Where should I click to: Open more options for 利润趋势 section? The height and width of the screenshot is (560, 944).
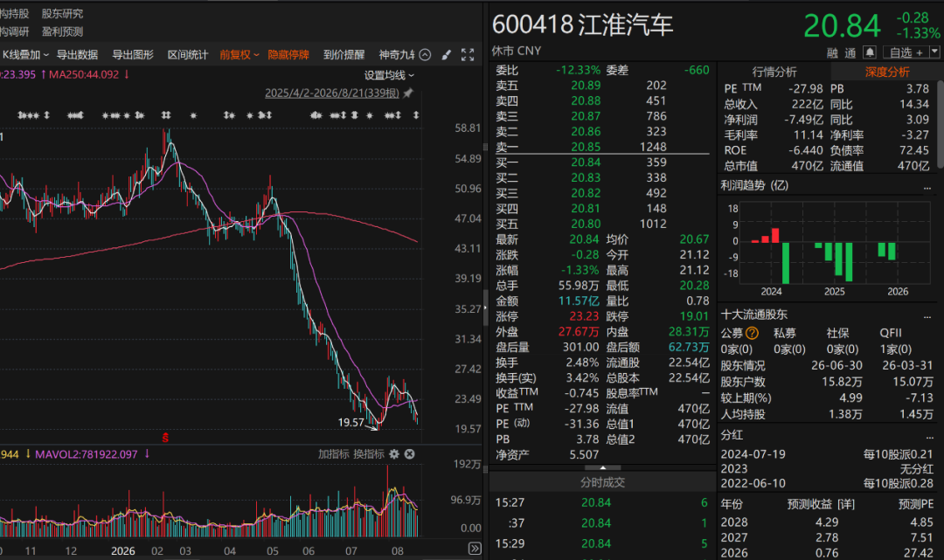pyautogui.click(x=927, y=188)
